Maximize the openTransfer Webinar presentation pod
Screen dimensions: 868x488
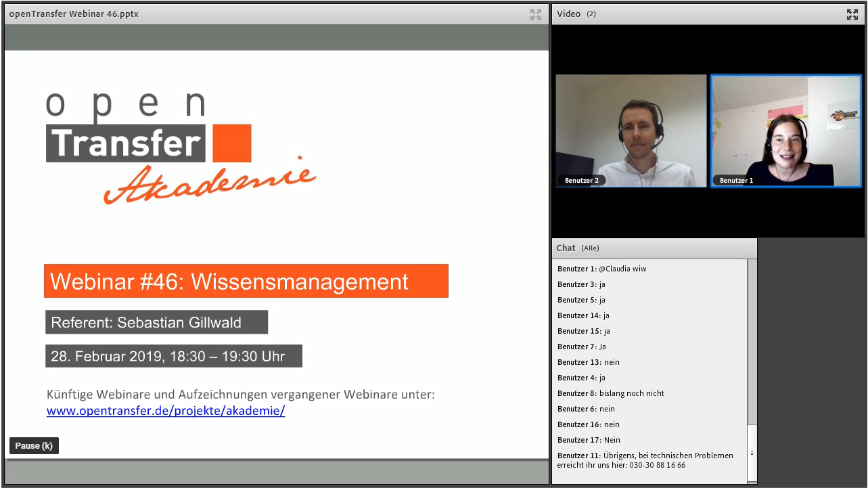[x=536, y=14]
